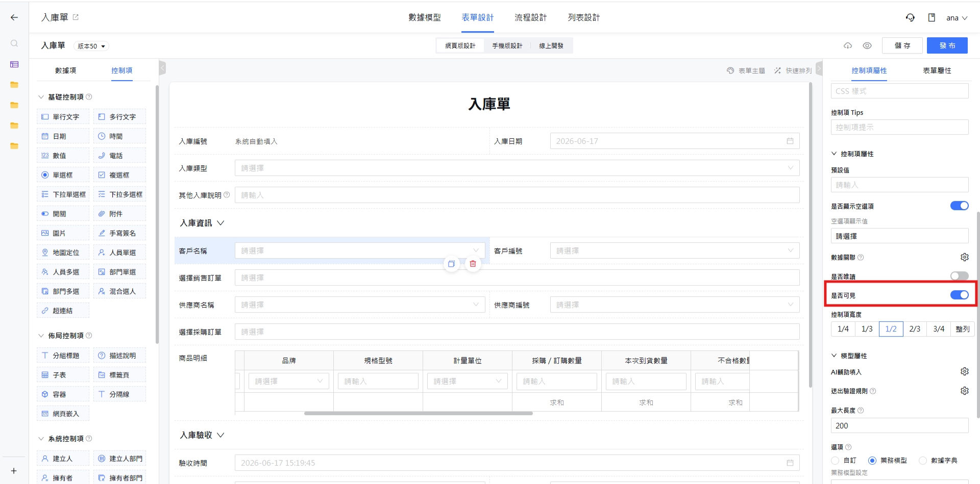Collapse the 模型屬性 section
The height and width of the screenshot is (484, 980).
point(834,355)
